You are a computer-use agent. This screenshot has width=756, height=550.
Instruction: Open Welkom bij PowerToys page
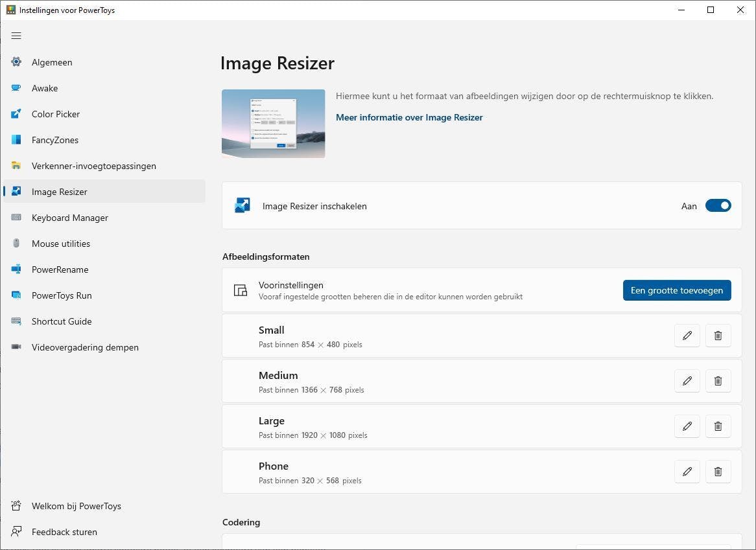coord(76,506)
